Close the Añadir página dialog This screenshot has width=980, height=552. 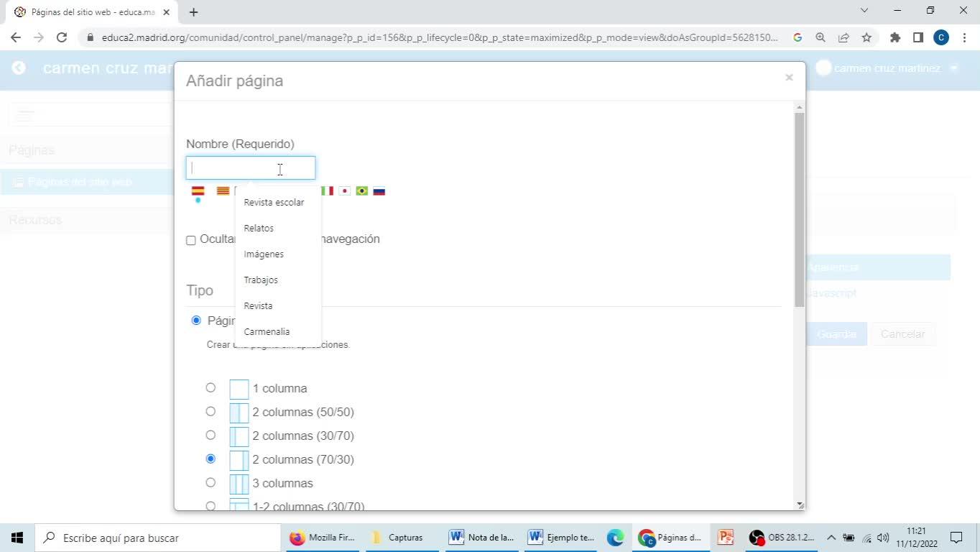[x=789, y=78]
